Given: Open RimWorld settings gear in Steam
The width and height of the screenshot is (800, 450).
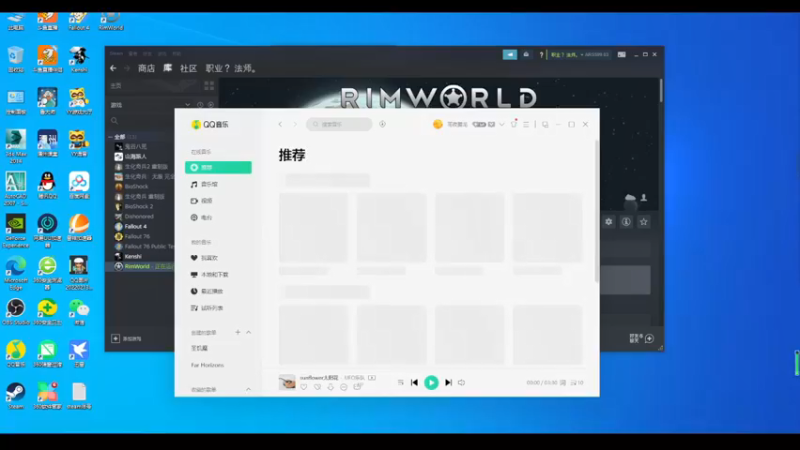Looking at the screenshot, I should click(609, 222).
